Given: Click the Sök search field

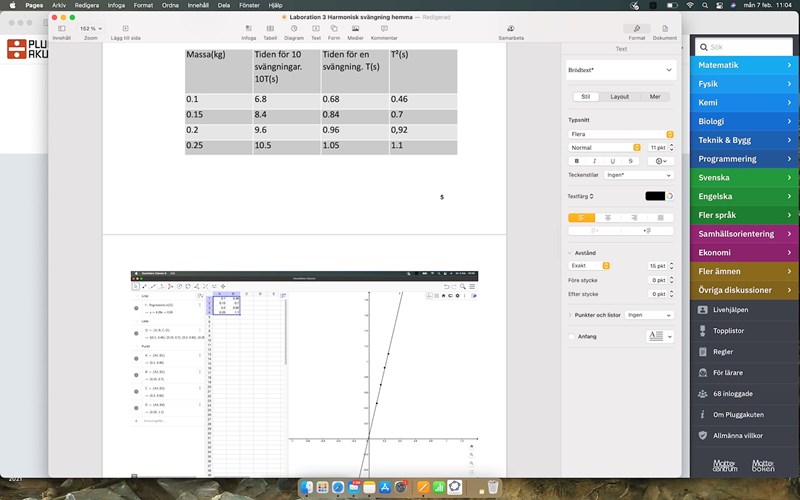Looking at the screenshot, I should tap(745, 47).
